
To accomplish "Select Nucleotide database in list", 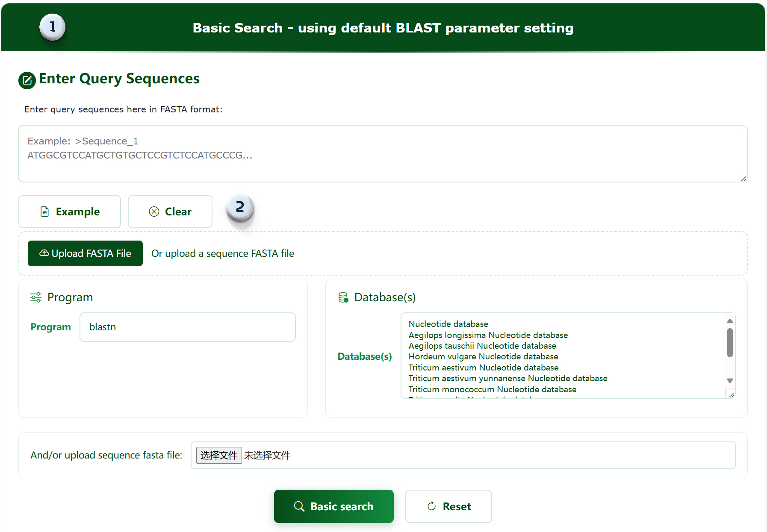I will (x=448, y=324).
